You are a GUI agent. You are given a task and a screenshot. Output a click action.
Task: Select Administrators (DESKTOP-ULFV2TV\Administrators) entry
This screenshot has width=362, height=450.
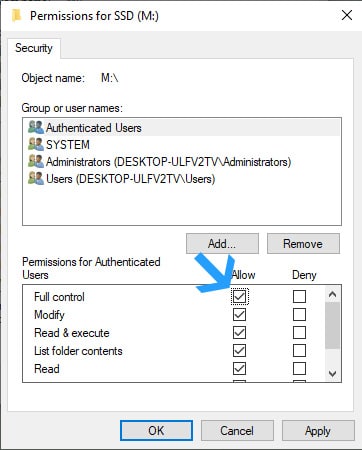point(182,162)
